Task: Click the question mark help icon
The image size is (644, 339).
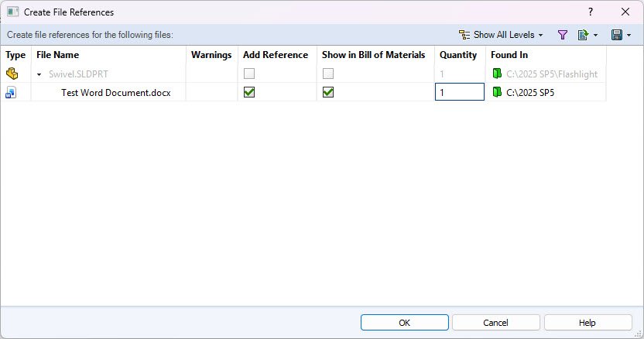Action: pos(590,12)
